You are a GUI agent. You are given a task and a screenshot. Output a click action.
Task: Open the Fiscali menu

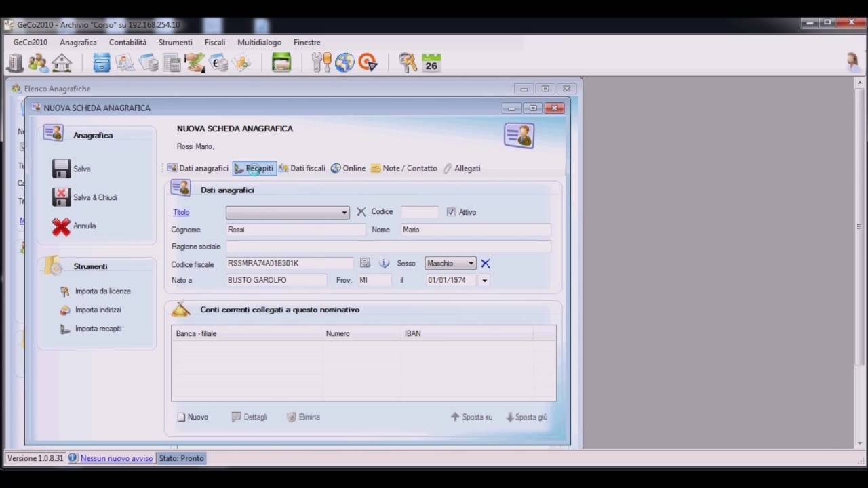pyautogui.click(x=215, y=42)
